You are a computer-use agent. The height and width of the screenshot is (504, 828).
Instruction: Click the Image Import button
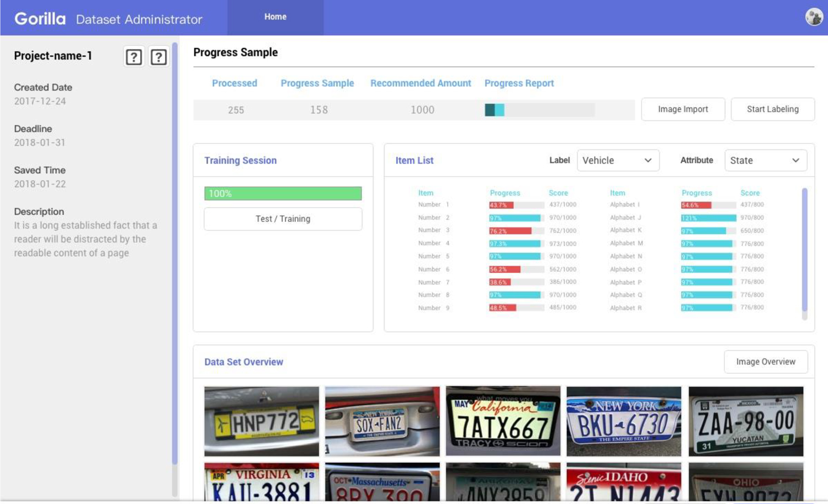683,109
